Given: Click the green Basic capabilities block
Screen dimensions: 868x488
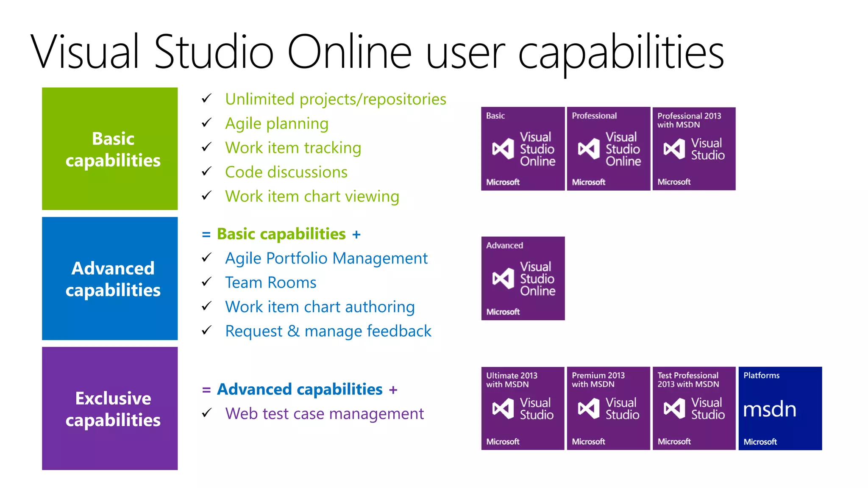Looking at the screenshot, I should pos(110,149).
